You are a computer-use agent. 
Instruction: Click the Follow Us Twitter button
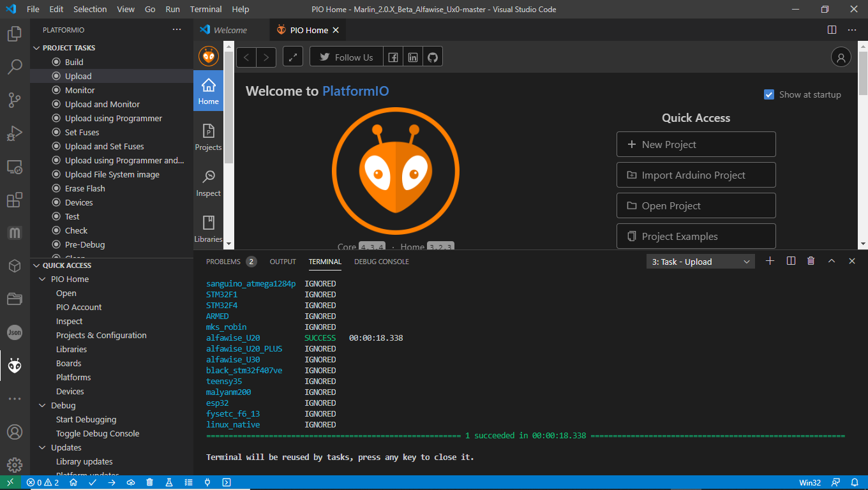pos(347,57)
